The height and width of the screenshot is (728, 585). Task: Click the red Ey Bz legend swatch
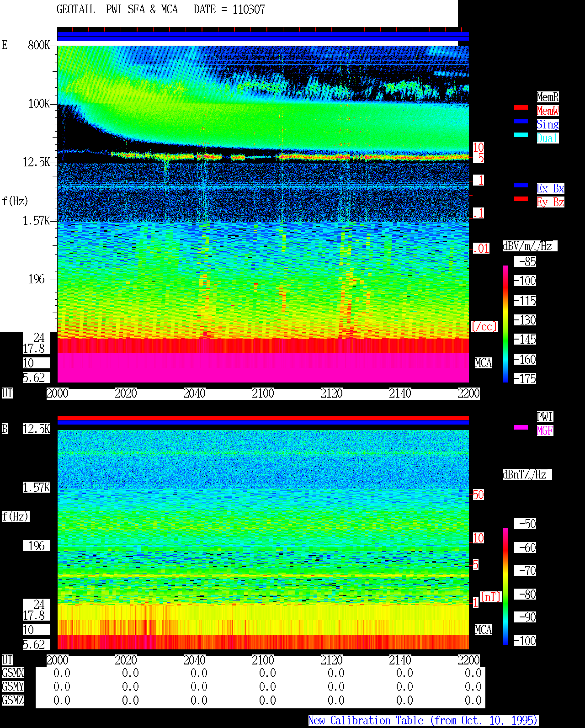[x=521, y=199]
